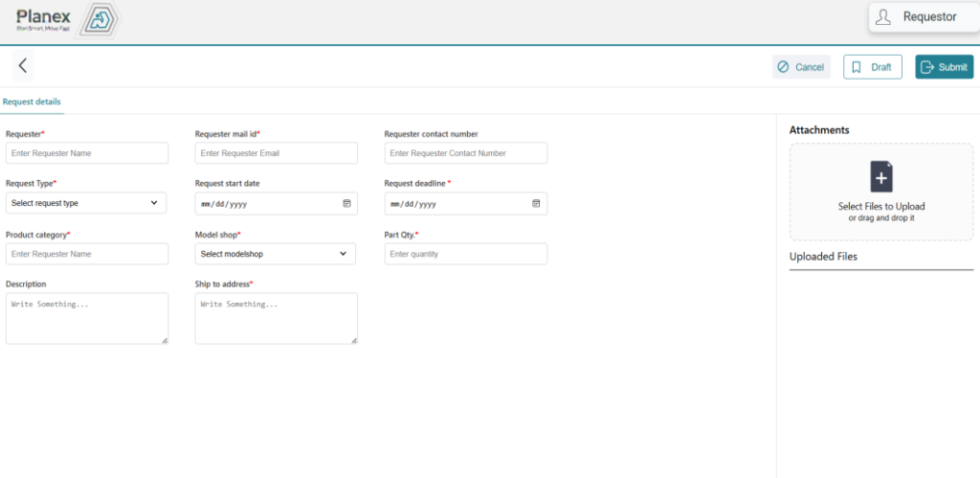
Task: Click the file upload plus icon
Action: [880, 177]
